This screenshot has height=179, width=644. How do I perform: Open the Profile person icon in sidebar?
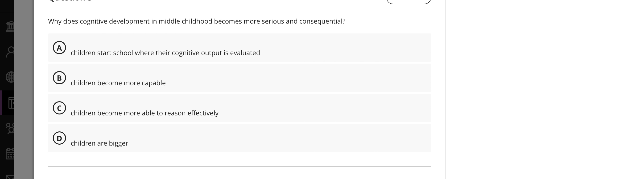click(10, 52)
